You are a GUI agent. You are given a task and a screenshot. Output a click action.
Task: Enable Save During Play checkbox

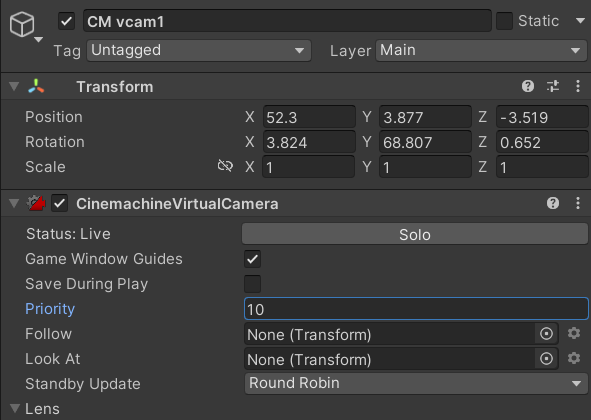(x=253, y=284)
